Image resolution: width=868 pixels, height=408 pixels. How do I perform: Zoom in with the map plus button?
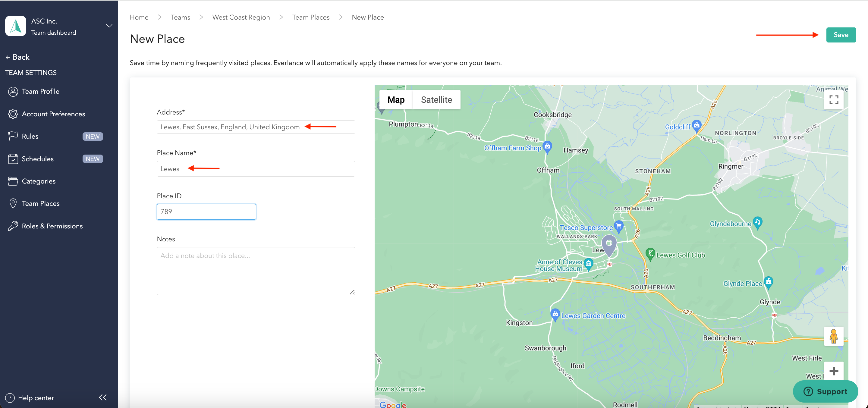833,371
